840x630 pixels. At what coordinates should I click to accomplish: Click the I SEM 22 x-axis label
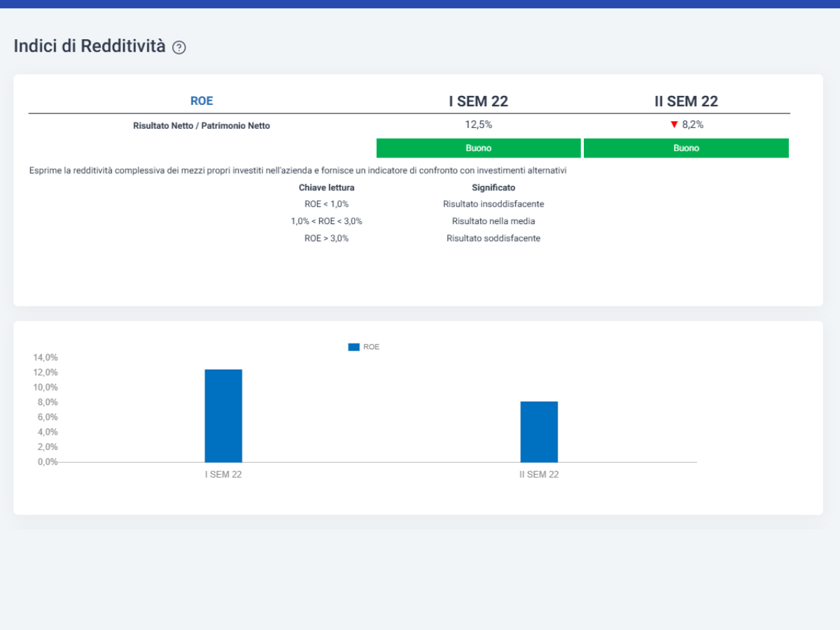pos(223,475)
